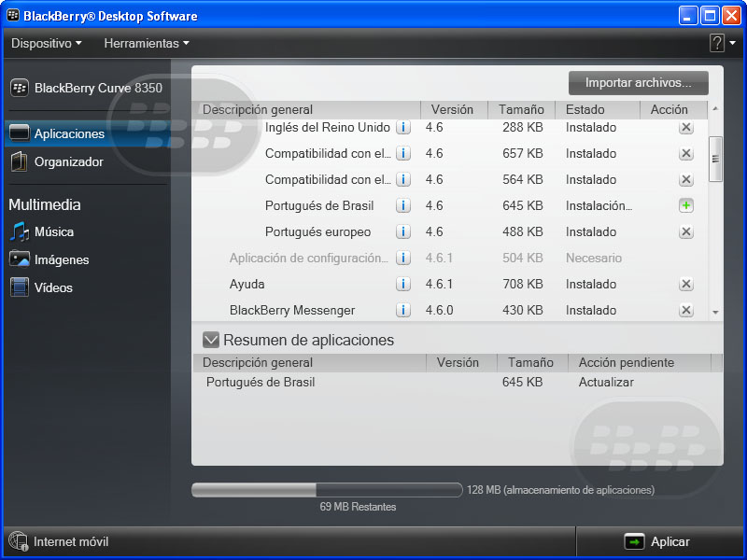Open the Herramientas menu
The image size is (747, 560).
146,43
